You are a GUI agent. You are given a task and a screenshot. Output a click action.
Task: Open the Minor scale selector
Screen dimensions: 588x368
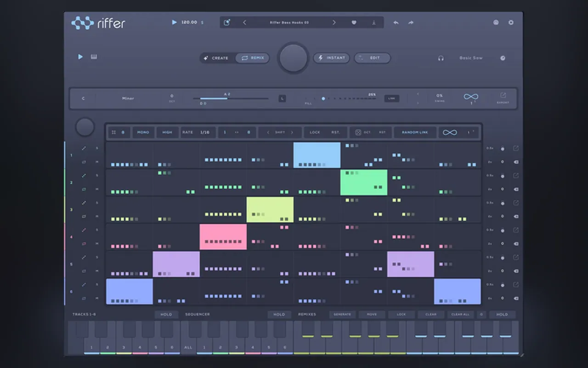(128, 98)
